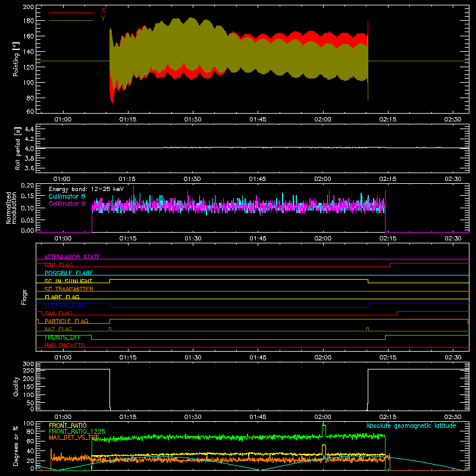Select the Y legend label in pointing plot
Image resolution: width=476 pixels, height=476 pixels.
pyautogui.click(x=103, y=18)
